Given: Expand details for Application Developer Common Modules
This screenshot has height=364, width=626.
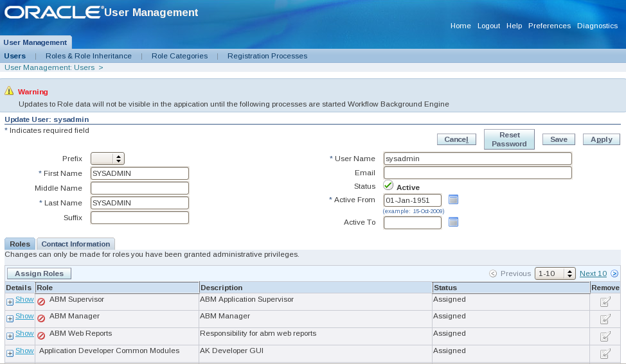Looking at the screenshot, I should point(10,353).
